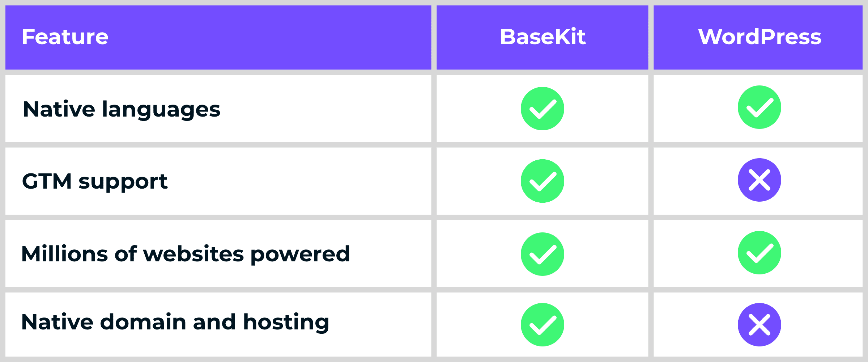This screenshot has height=362, width=868.
Task: Click WordPress's green checkmark for Native languages
Action: [x=759, y=107]
